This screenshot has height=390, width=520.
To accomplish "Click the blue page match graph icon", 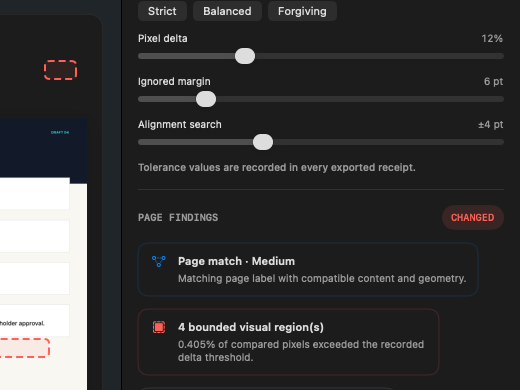I will (x=159, y=261).
